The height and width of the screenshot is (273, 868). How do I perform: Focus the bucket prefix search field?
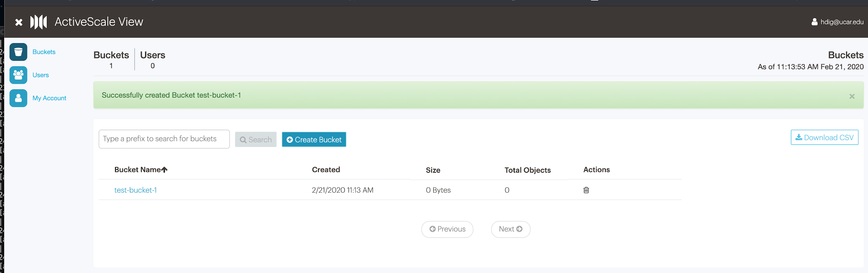point(164,139)
